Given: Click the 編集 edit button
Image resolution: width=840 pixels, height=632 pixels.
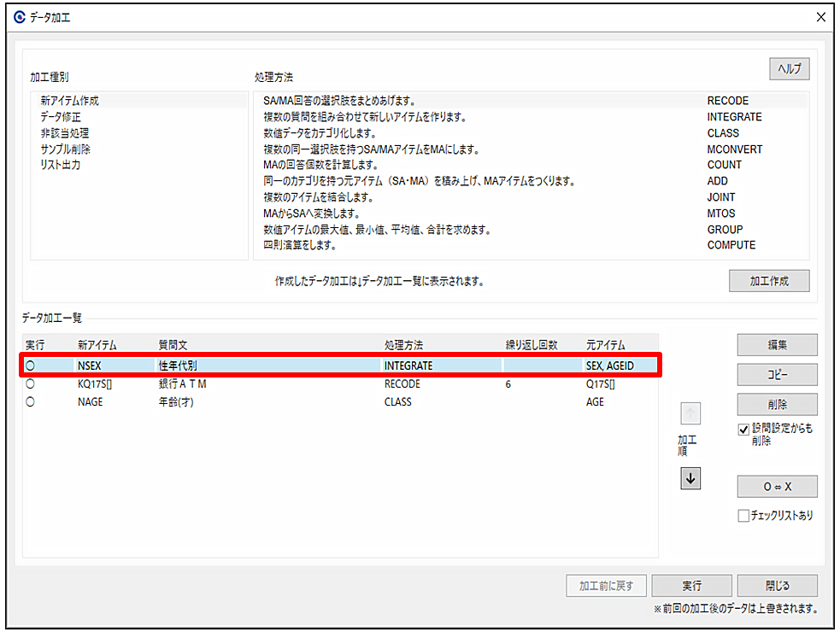Looking at the screenshot, I should (778, 345).
